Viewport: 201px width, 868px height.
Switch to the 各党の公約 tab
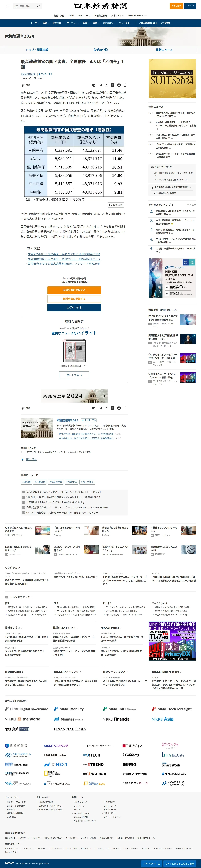tap(100, 50)
